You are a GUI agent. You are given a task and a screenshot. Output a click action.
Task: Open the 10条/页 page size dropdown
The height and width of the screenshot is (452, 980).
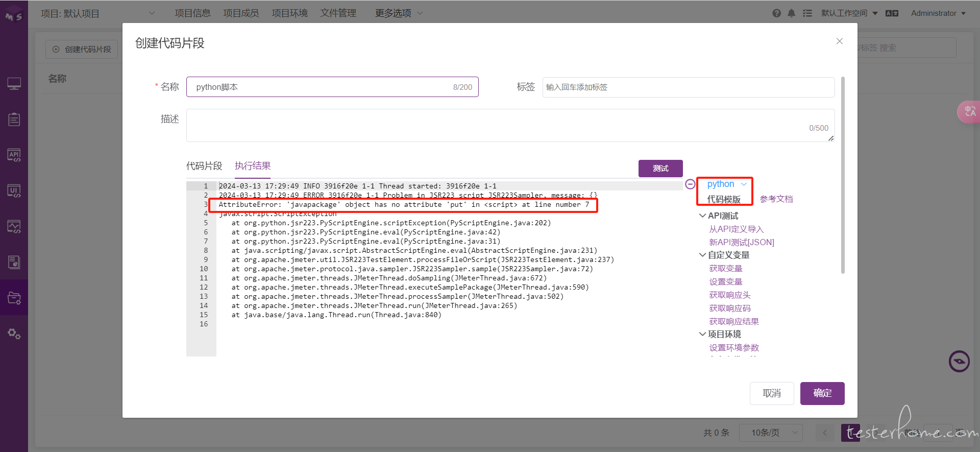(x=771, y=433)
